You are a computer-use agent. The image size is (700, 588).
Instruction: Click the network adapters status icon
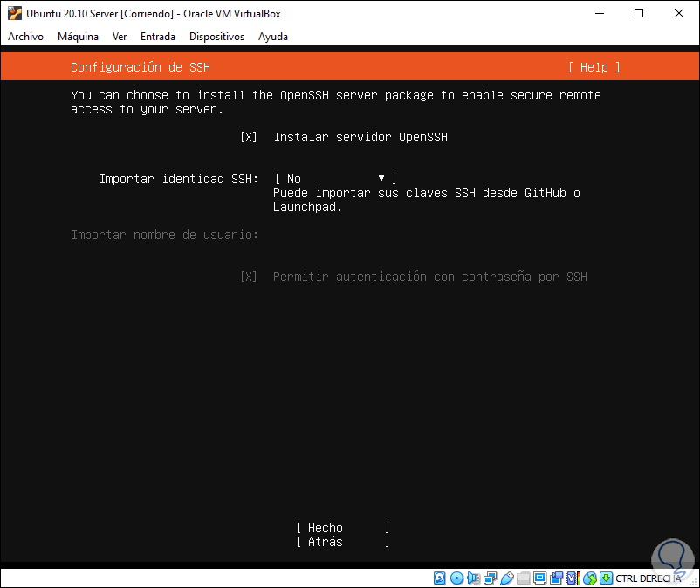pos(491,578)
